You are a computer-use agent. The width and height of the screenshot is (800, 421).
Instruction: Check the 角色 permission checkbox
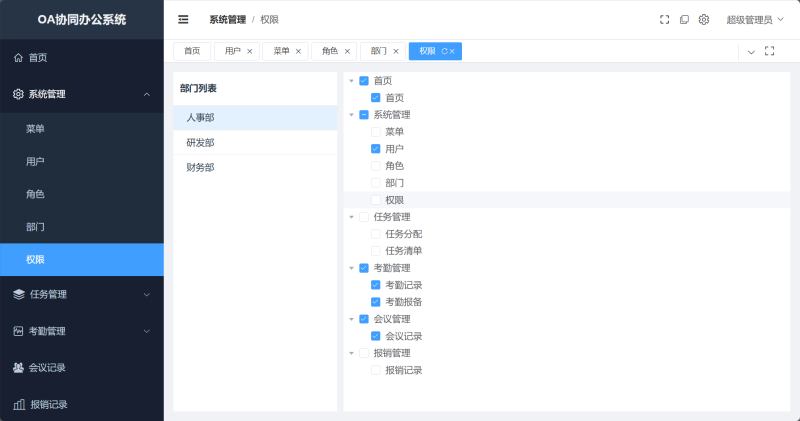click(376, 166)
